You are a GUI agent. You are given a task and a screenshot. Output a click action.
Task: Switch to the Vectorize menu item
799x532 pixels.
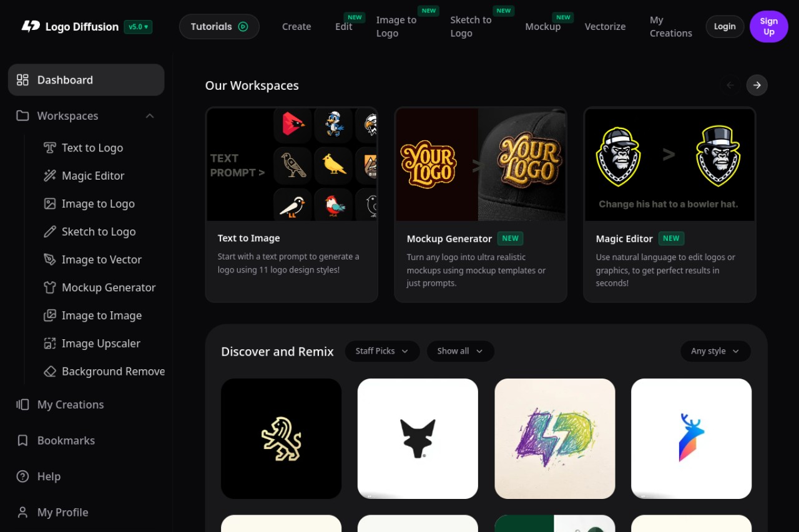click(605, 27)
